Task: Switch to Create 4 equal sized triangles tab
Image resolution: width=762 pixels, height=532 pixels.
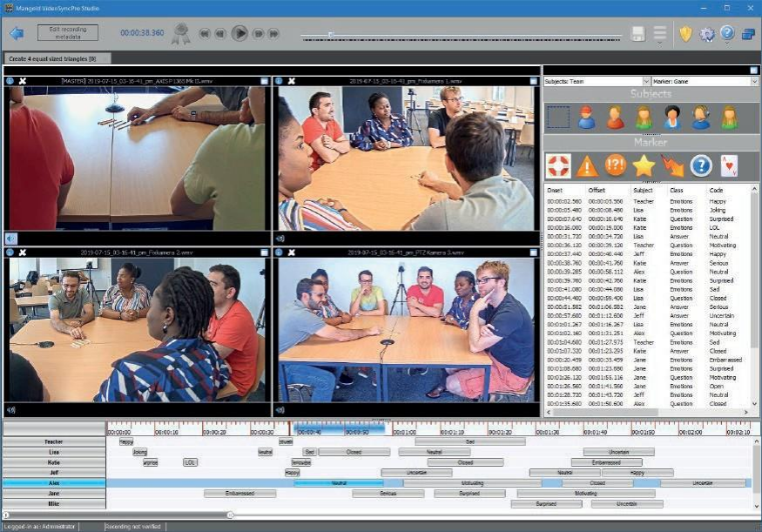Action: [x=51, y=58]
